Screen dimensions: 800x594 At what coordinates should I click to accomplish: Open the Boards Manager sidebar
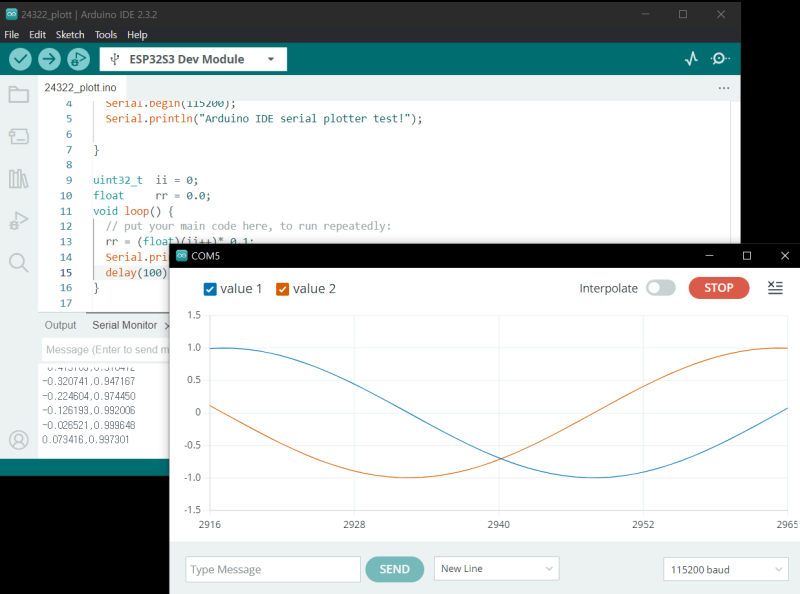click(17, 136)
